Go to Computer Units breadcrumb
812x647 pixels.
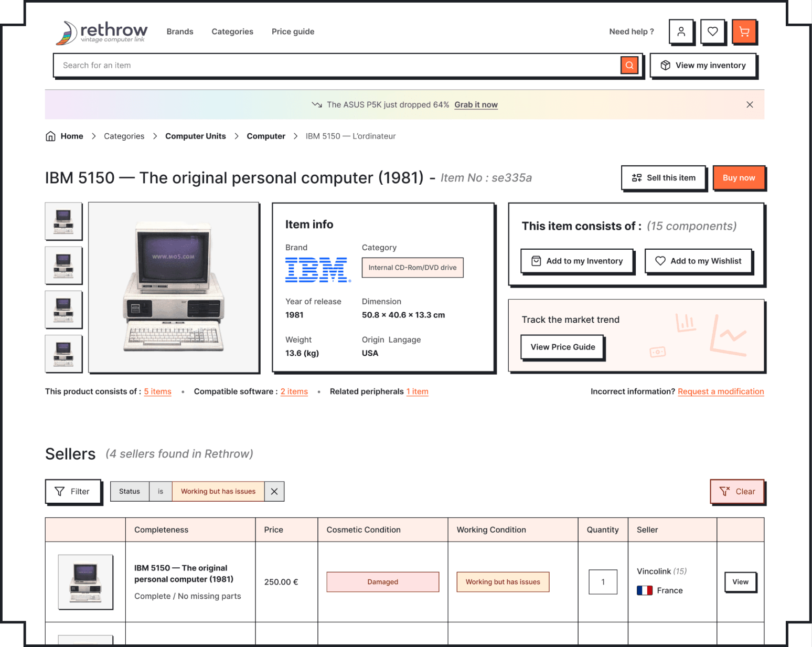[196, 136]
